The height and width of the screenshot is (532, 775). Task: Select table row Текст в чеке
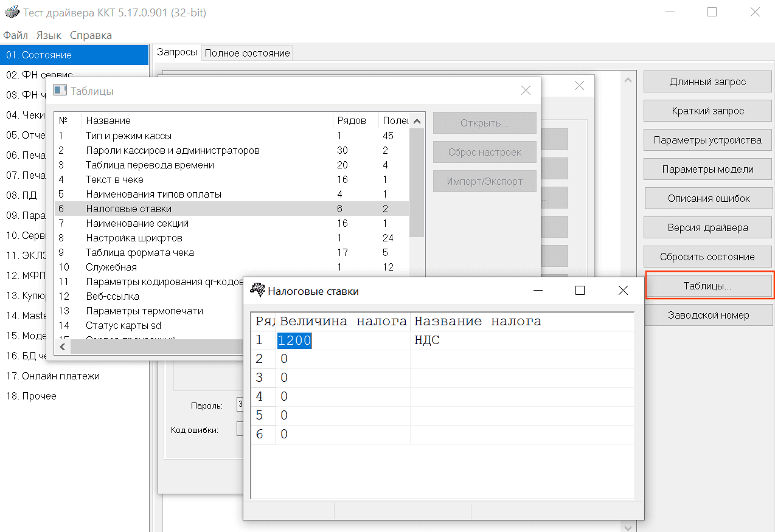coord(114,179)
